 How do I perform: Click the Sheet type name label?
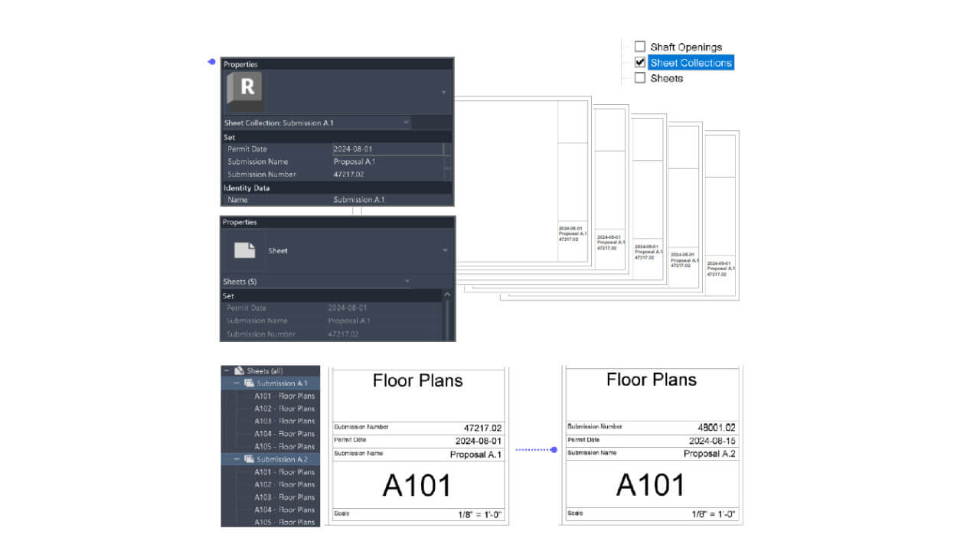tap(278, 250)
